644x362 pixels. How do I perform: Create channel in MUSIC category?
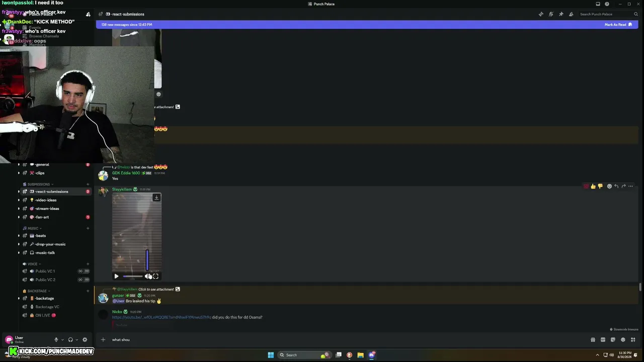point(88,228)
